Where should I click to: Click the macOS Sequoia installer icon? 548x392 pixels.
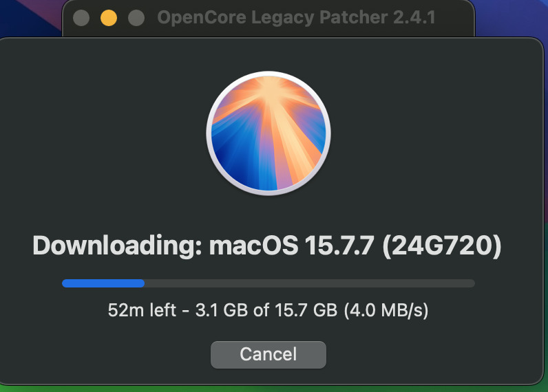[x=268, y=133]
